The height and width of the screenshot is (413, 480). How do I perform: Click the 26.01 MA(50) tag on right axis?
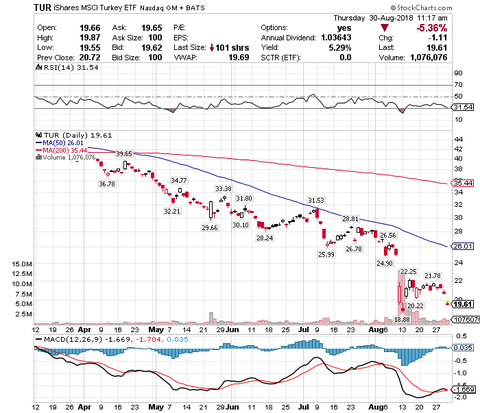coord(463,246)
